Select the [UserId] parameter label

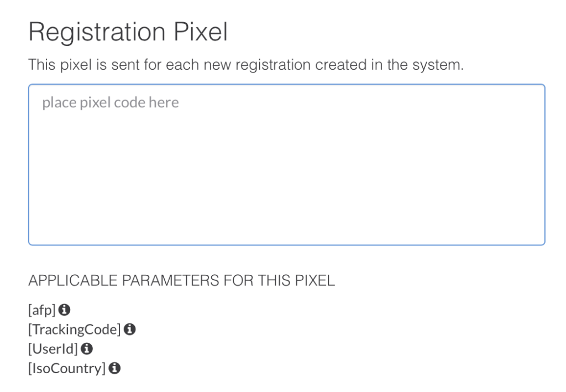click(x=53, y=349)
